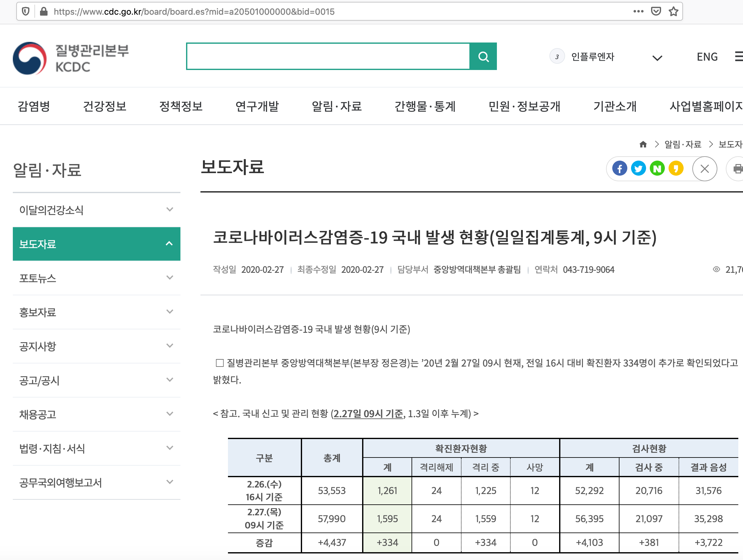Open the 민원·정보공개 menu
Viewport: 743px width, 560px height.
pyautogui.click(x=525, y=107)
